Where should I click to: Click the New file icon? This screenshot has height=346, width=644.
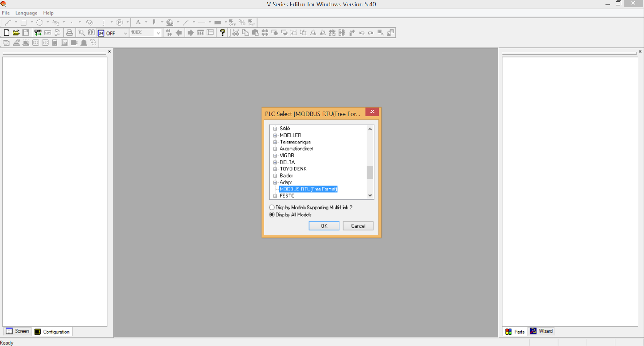point(6,33)
